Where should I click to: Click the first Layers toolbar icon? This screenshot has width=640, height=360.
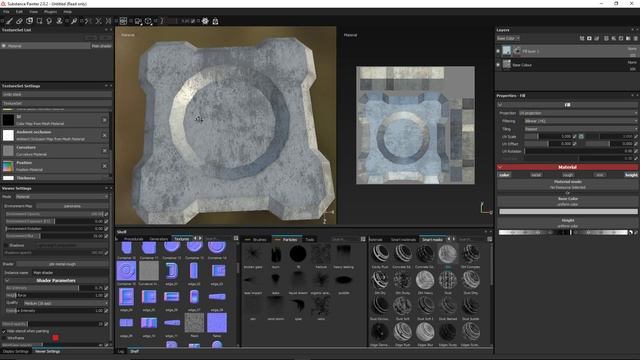click(582, 38)
